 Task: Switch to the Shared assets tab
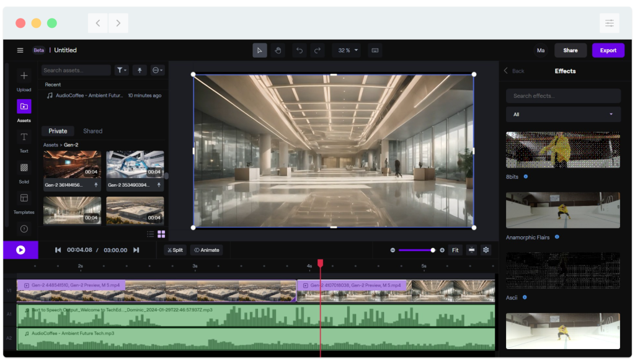point(92,131)
